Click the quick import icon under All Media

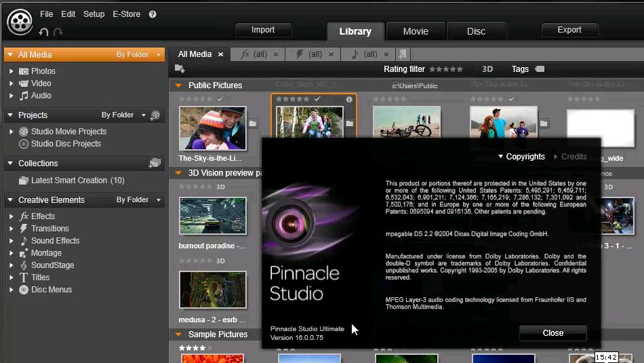point(180,69)
